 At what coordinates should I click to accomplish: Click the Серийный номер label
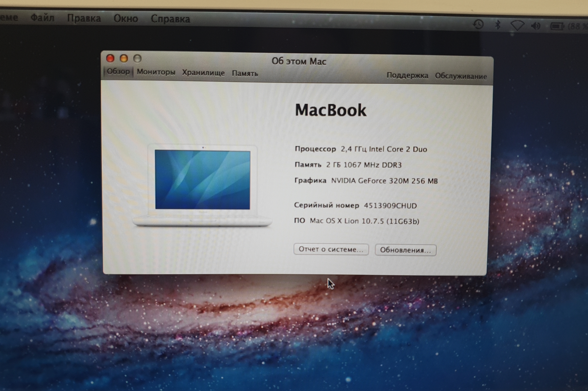tap(326, 205)
